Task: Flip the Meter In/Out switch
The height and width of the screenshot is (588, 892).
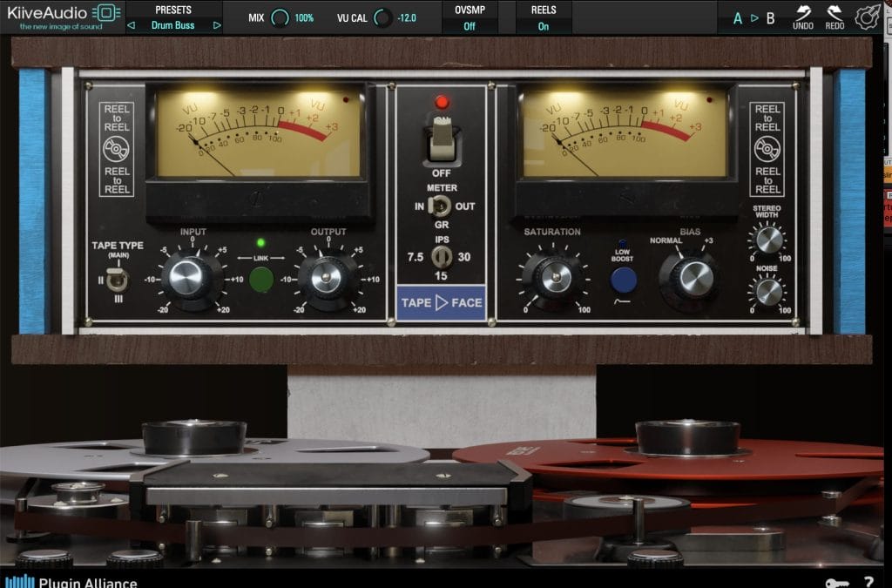Action: point(442,206)
